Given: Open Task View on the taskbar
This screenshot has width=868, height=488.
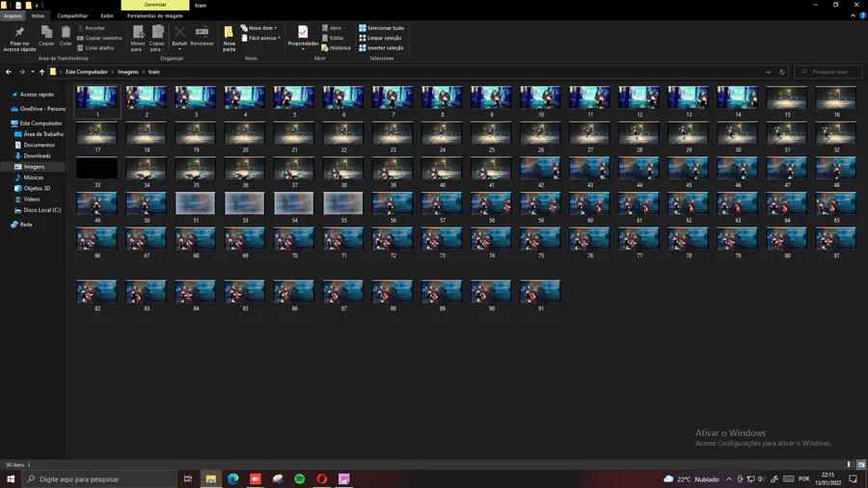Looking at the screenshot, I should point(188,478).
